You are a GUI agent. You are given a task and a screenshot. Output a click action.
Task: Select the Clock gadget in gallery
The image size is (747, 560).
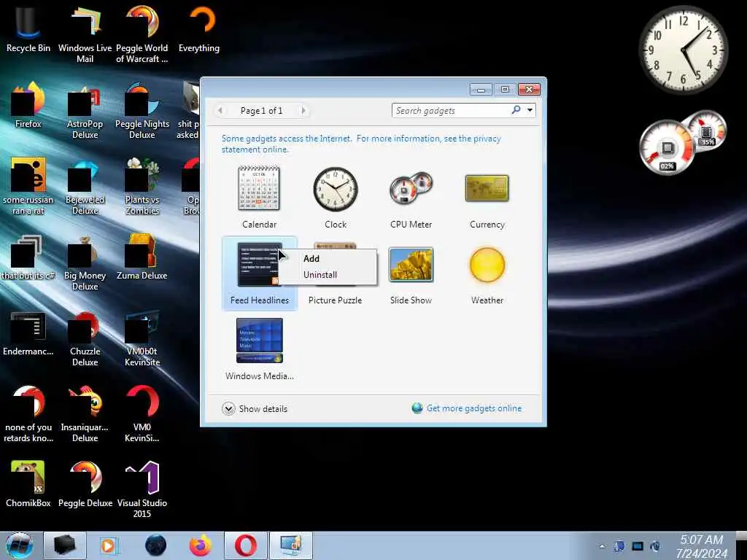tap(336, 197)
